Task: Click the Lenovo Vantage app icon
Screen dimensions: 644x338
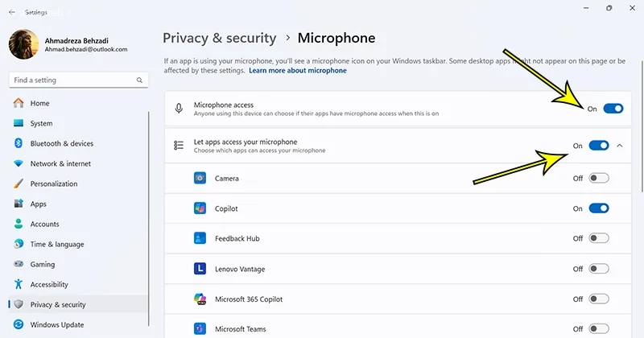Action: pos(200,269)
